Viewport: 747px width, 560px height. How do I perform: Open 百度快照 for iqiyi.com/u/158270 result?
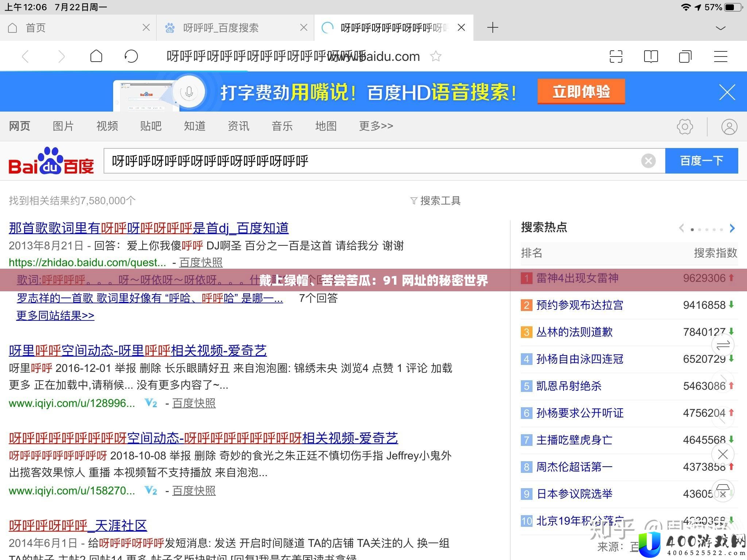(x=194, y=491)
